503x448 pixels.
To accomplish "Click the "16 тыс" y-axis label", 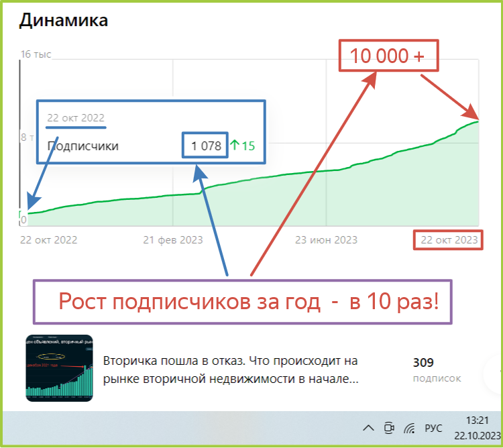I will [36, 54].
